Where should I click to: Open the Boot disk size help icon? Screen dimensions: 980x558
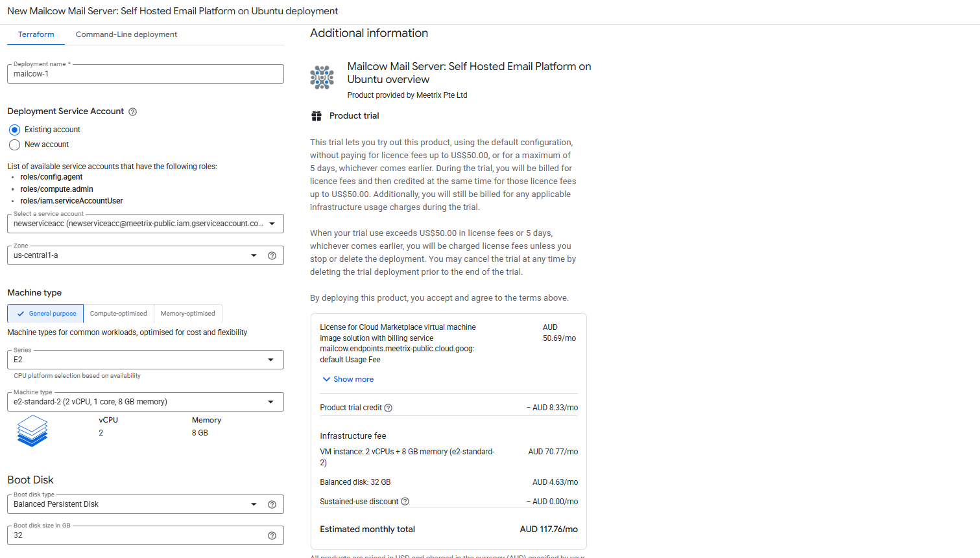272,535
